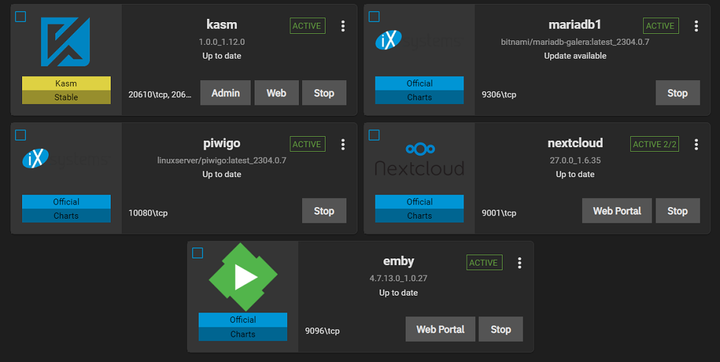Click the Kasm app logo

65,42
